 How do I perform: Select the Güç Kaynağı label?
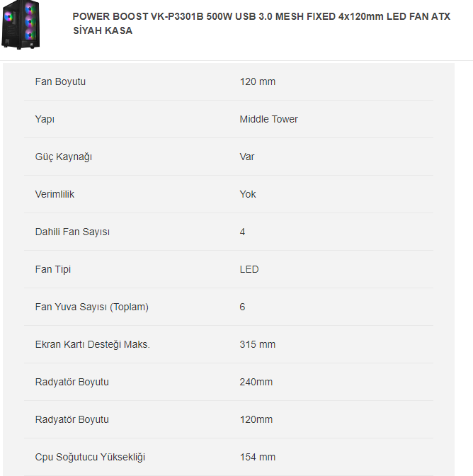(64, 157)
